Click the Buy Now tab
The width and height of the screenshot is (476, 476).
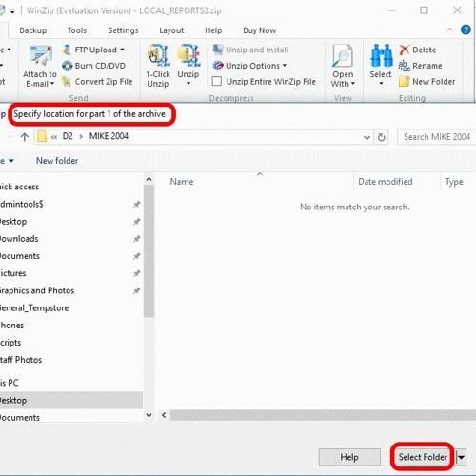260,30
